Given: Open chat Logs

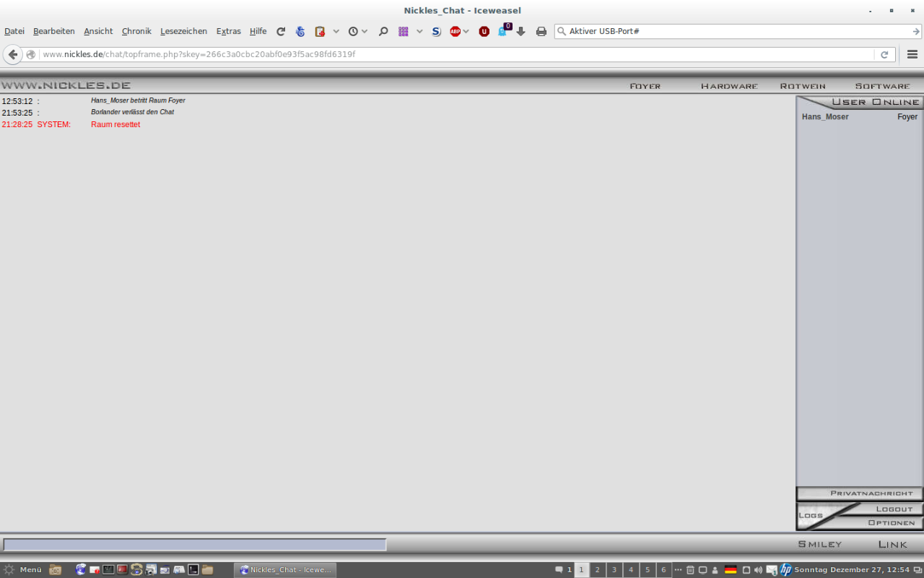Looking at the screenshot, I should click(x=811, y=515).
